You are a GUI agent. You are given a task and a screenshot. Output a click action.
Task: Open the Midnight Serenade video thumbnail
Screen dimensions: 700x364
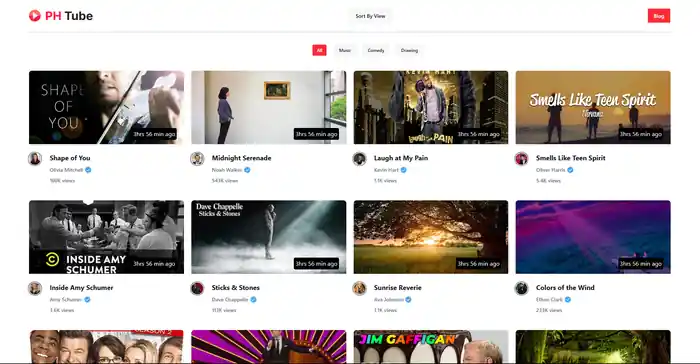pos(269,107)
